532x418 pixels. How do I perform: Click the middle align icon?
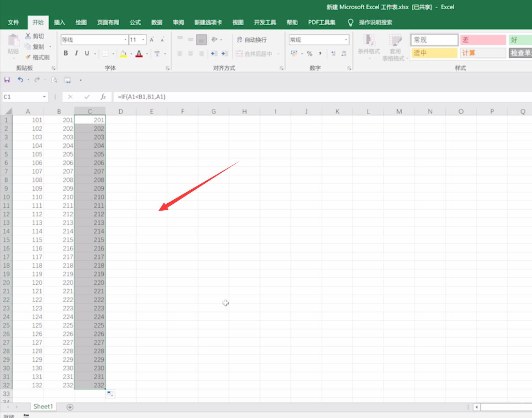190,39
